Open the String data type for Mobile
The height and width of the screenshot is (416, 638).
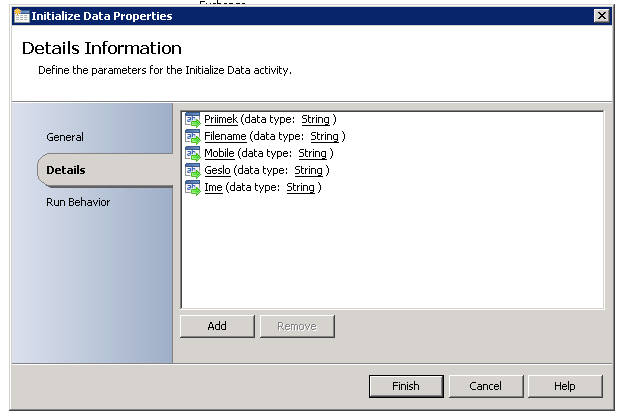[312, 154]
